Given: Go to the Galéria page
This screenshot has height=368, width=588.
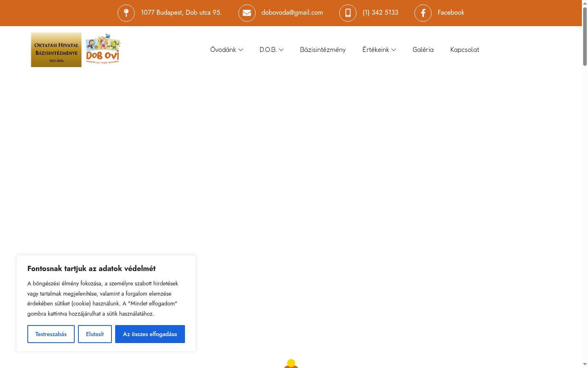Looking at the screenshot, I should coord(423,50).
